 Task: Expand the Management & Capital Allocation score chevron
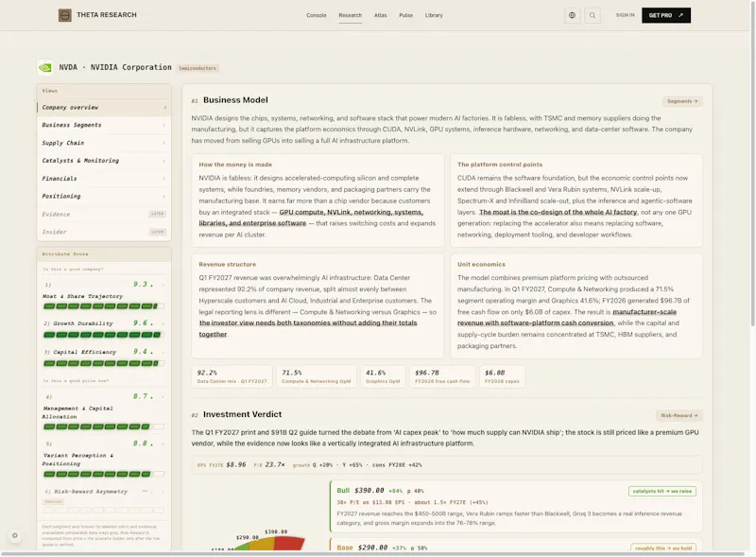point(163,397)
